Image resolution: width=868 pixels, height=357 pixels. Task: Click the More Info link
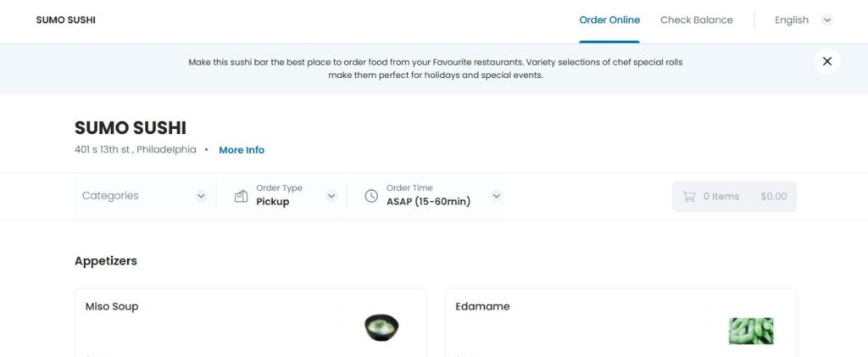242,150
